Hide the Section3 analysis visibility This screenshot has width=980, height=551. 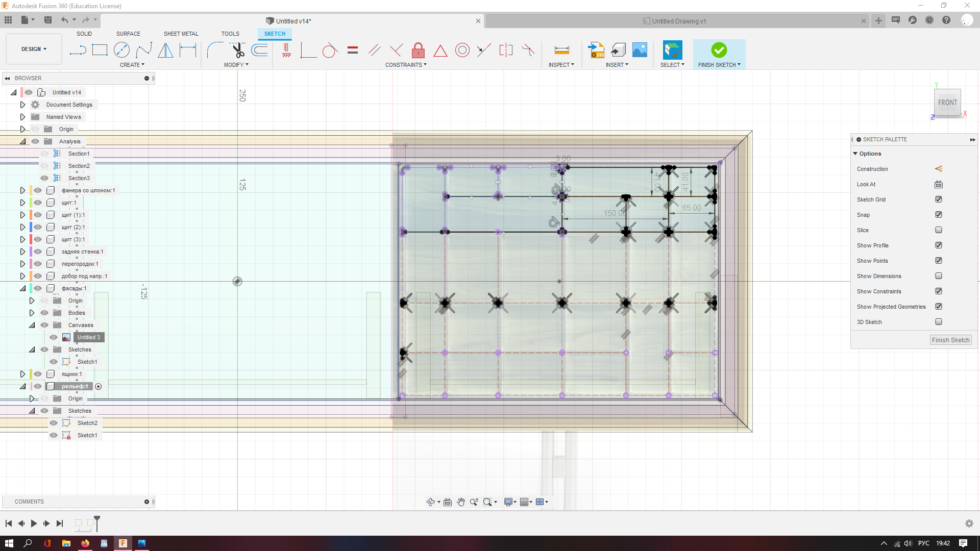tap(44, 178)
